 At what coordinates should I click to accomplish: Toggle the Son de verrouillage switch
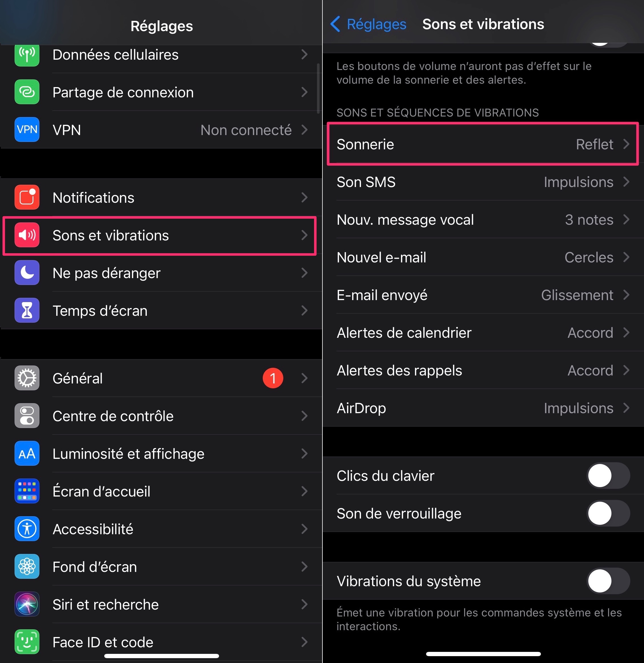click(608, 513)
